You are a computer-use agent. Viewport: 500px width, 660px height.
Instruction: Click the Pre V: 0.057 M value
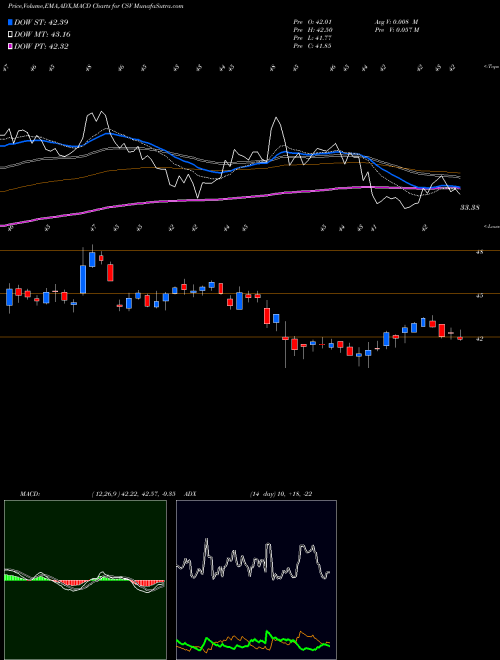[397, 30]
